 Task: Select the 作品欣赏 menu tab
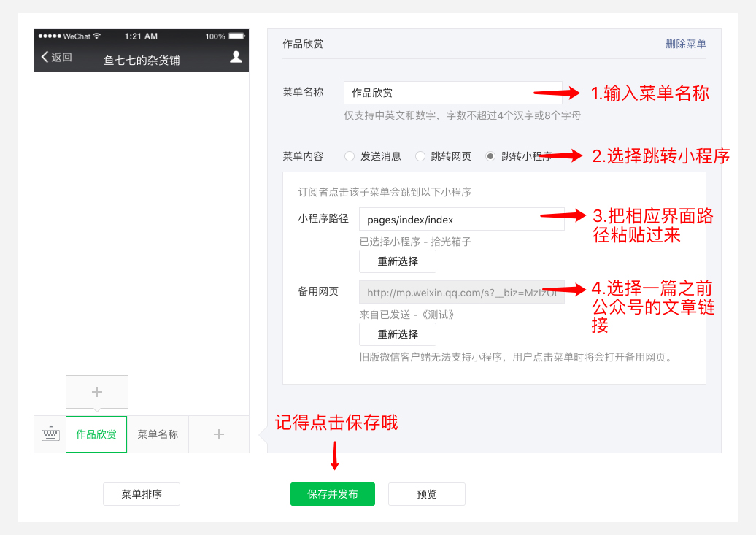(x=96, y=434)
